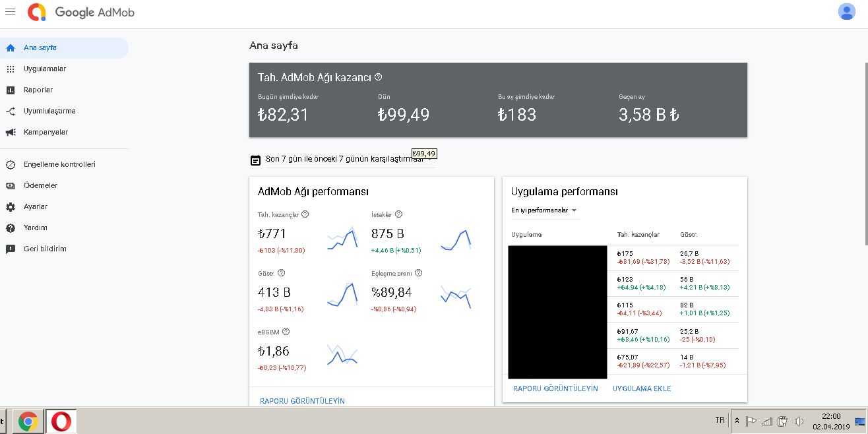868x434 pixels.
Task: Click the Uyumlulaştırma mediation icon
Action: pos(10,111)
